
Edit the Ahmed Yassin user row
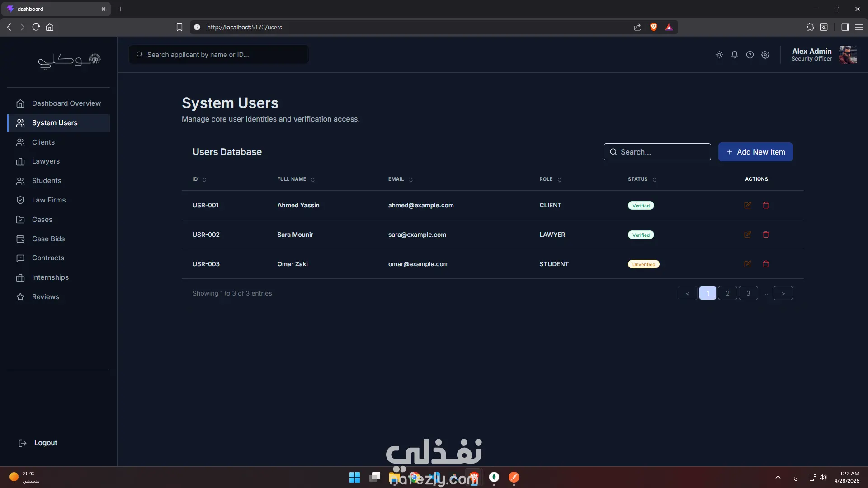748,205
